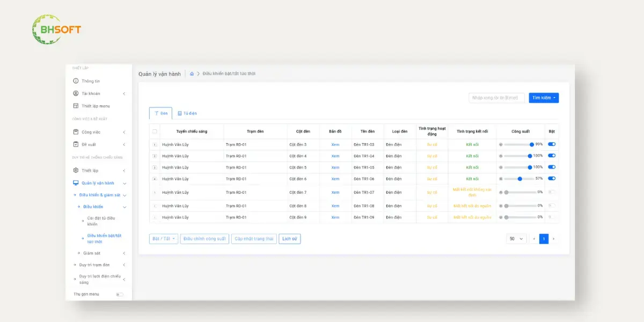
Task: Open the 50 rows per page dropdown
Action: [x=516, y=239]
